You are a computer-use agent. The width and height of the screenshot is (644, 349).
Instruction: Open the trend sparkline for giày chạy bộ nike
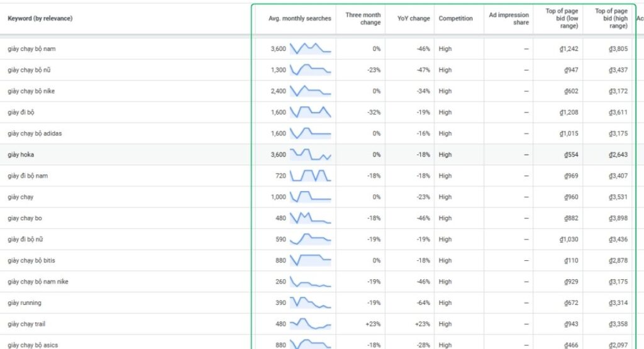(x=310, y=91)
